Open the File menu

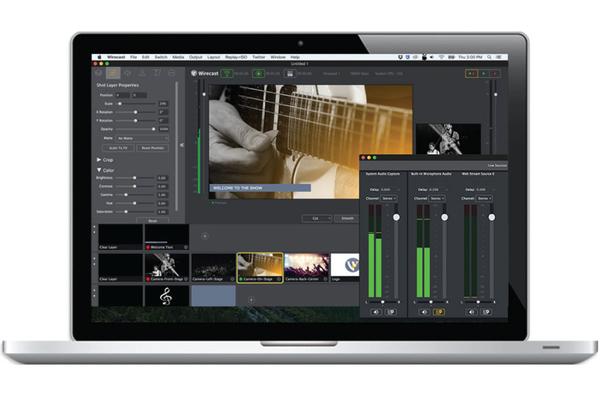click(x=133, y=57)
